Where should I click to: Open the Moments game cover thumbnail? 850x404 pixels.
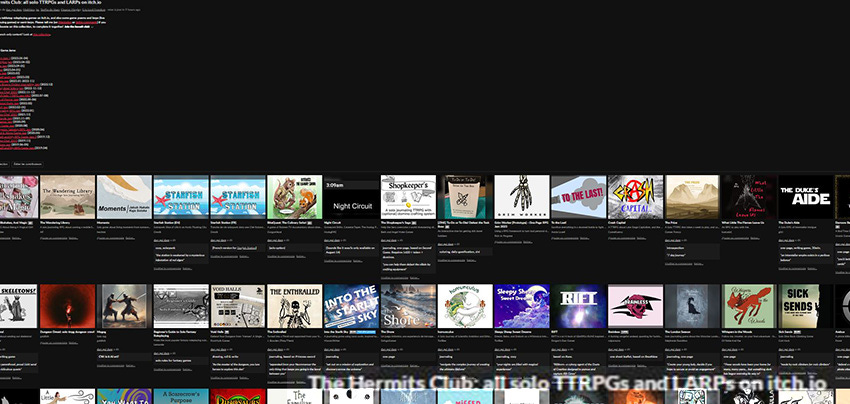(x=124, y=197)
